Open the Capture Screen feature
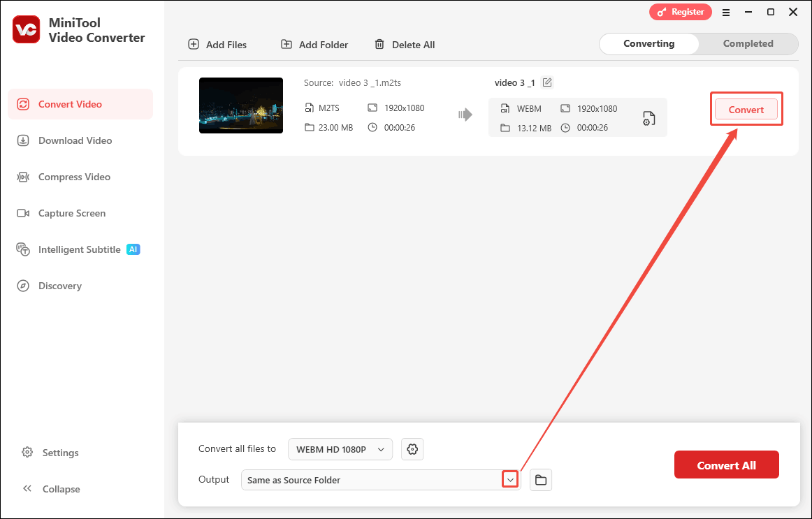Screen dimensions: 812x519 (x=71, y=213)
